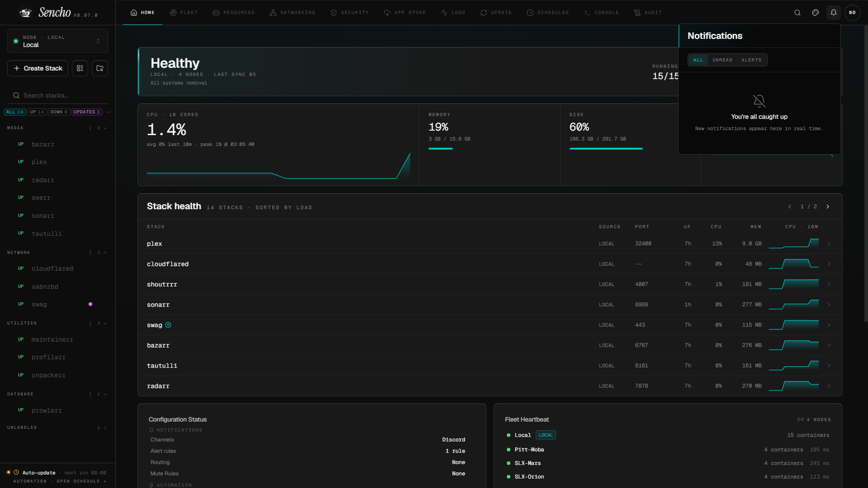Switch to the Fleet tab
Viewport: 868px width, 488px height.
pyautogui.click(x=184, y=13)
